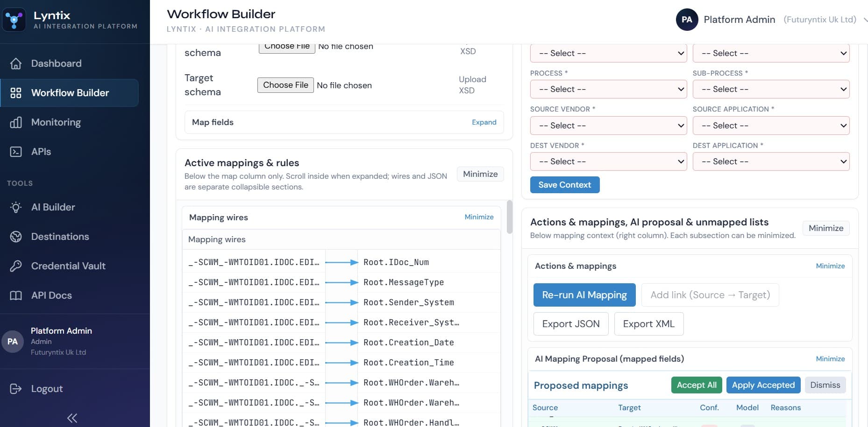Click Apply Accepted button
This screenshot has width=868, height=427.
pyautogui.click(x=763, y=385)
